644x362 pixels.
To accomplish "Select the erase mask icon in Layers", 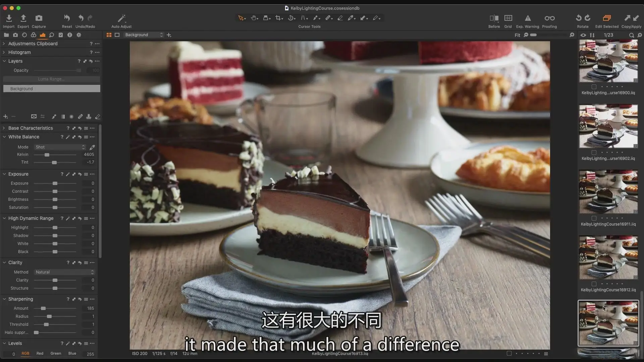I will (98, 117).
